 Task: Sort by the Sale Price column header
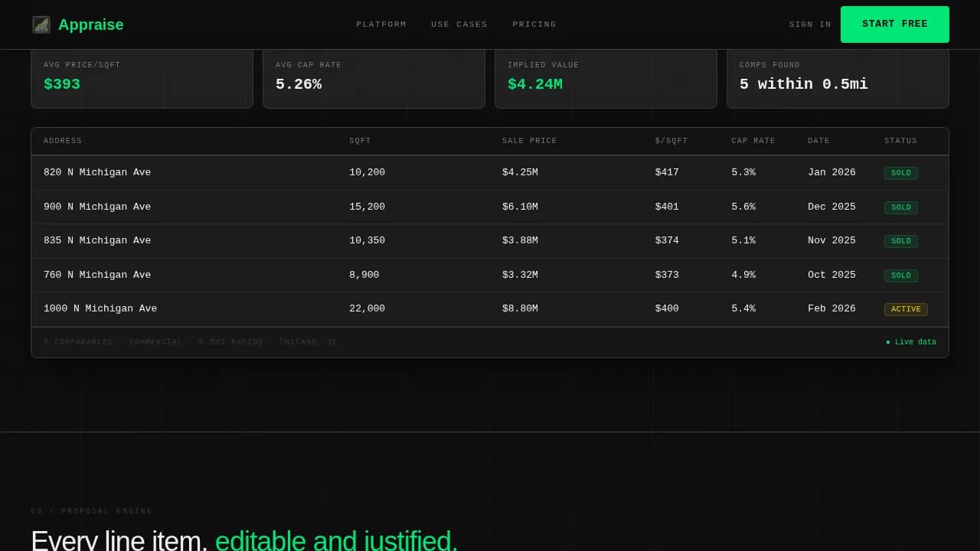530,141
